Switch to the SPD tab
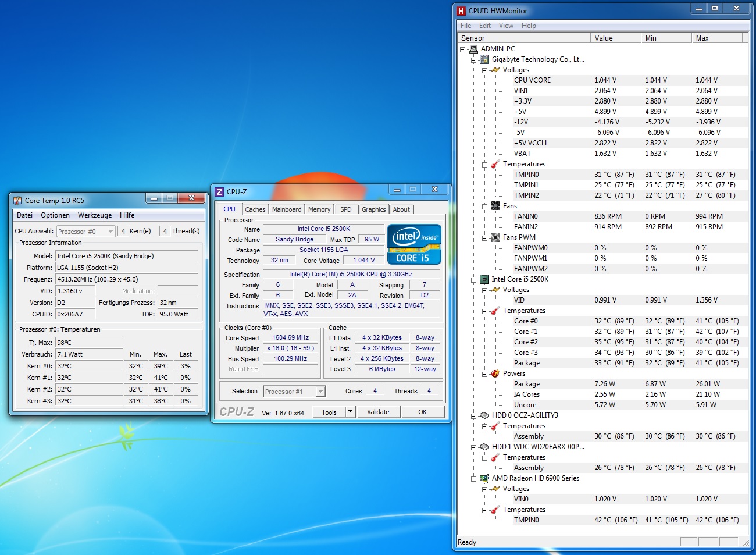 pyautogui.click(x=346, y=209)
